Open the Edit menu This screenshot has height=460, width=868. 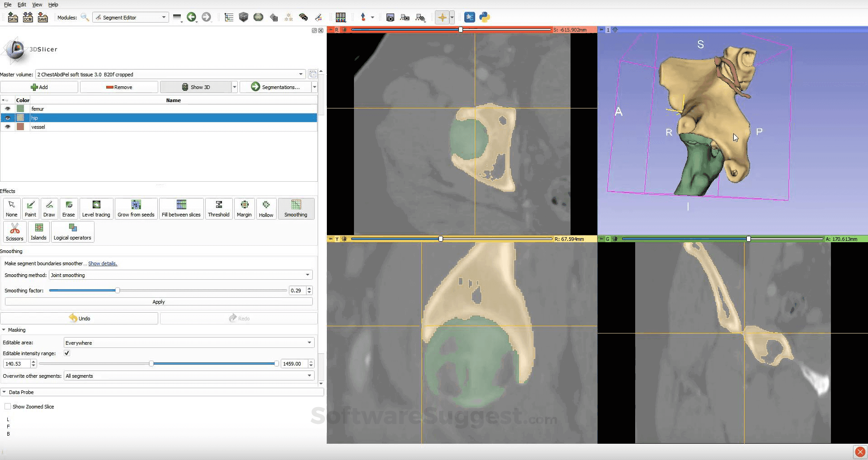tap(21, 5)
